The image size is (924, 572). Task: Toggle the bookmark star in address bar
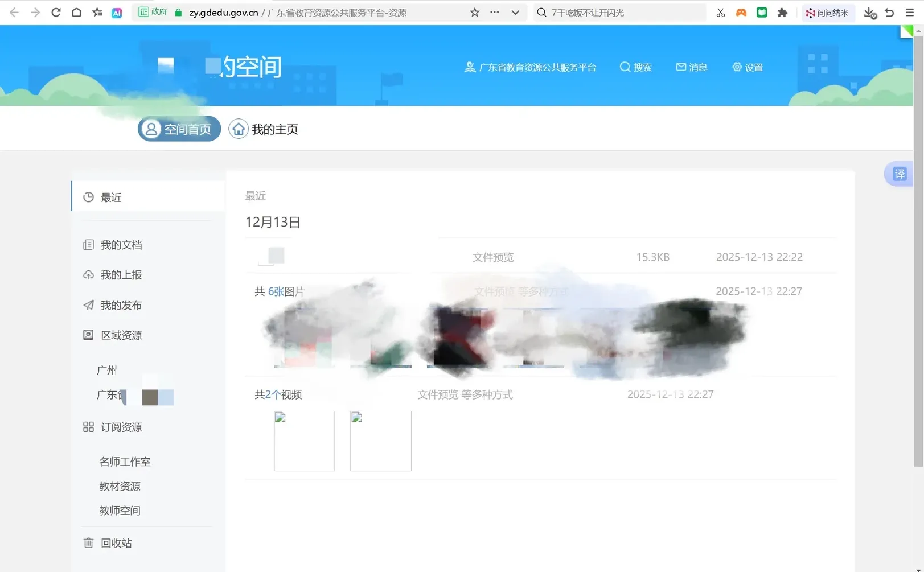click(474, 12)
